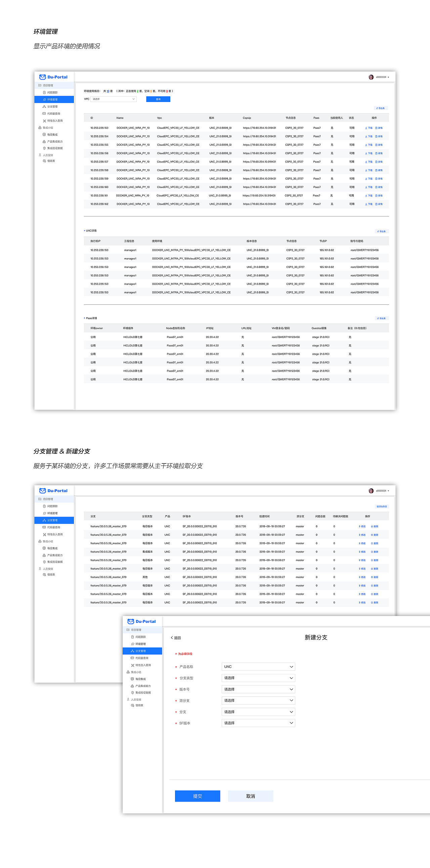Image resolution: width=430 pixels, height=868 pixels.
Task: Click 产品集成能力 icon in 环境管理 window sidebar
Action: [x=44, y=142]
